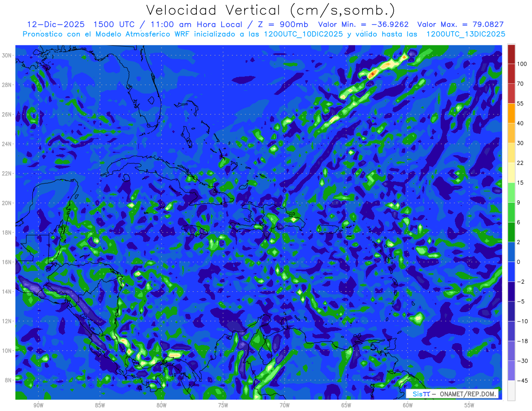Select the navy swatch between -5 and -2
The width and height of the screenshot is (532, 411).
click(x=511, y=291)
